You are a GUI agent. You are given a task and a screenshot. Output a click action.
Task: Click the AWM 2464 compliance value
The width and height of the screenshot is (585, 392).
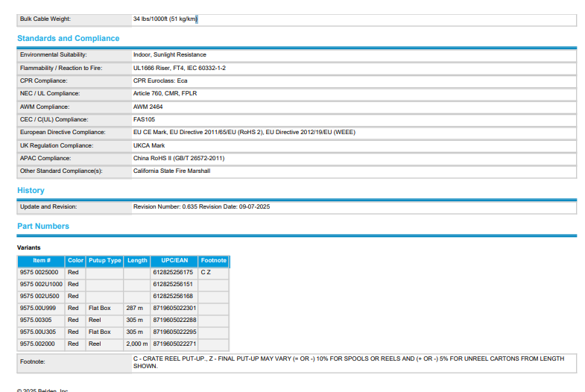[x=148, y=107]
